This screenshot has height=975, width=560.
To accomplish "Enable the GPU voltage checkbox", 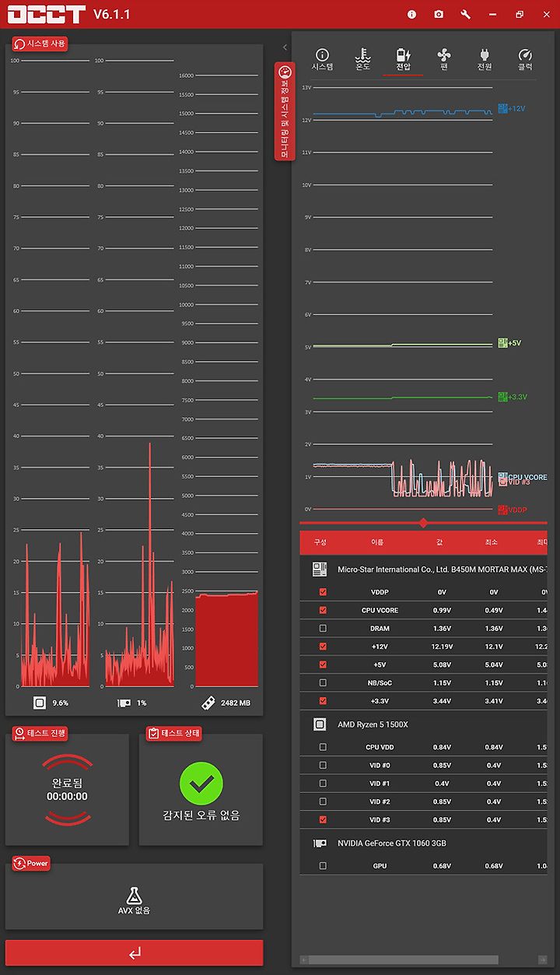I will (x=323, y=866).
